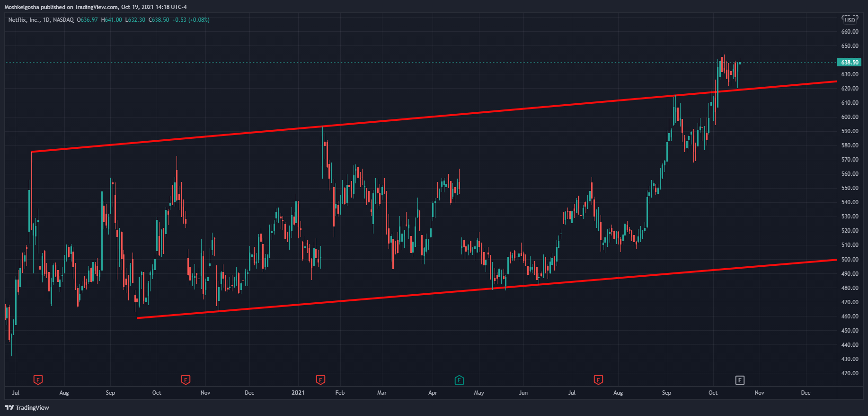Viewport: 868px width, 416px height.
Task: Click the 470.00 price axis label
Action: [850, 302]
